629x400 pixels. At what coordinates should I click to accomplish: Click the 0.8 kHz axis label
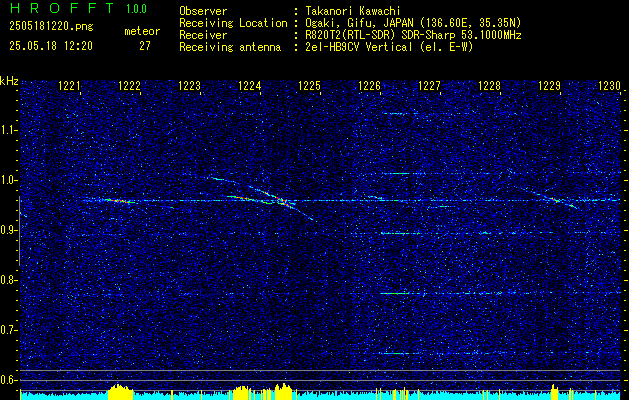pyautogui.click(x=9, y=280)
